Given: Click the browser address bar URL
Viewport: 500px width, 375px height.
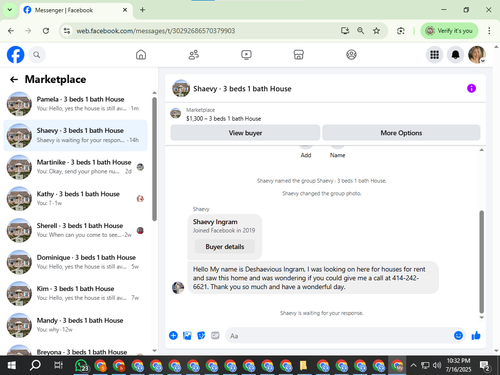Looking at the screenshot, I should pyautogui.click(x=156, y=31).
